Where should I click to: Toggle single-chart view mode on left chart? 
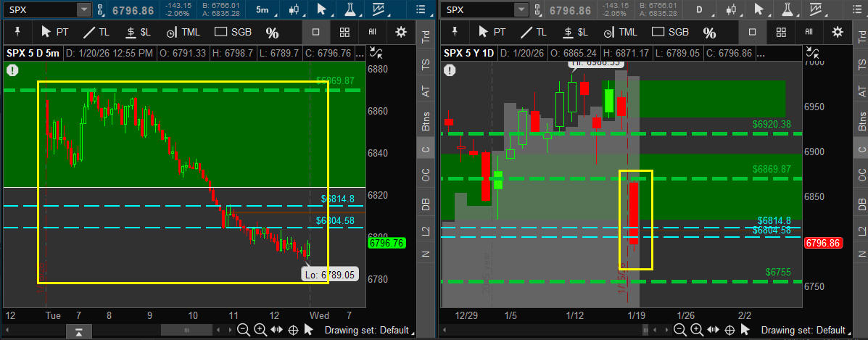pos(316,32)
